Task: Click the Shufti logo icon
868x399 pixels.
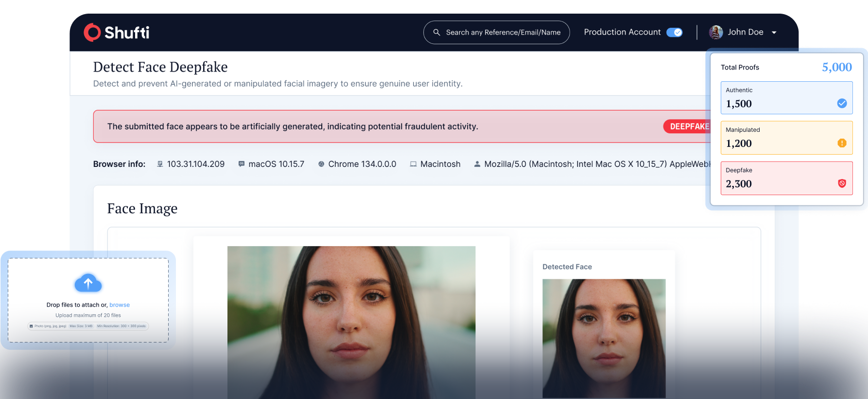Action: click(92, 33)
